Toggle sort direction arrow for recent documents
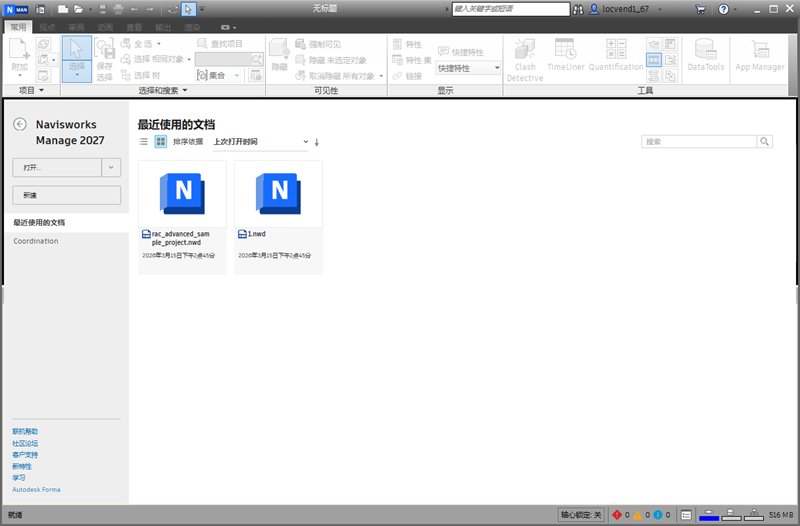This screenshot has width=800, height=526. [x=317, y=142]
